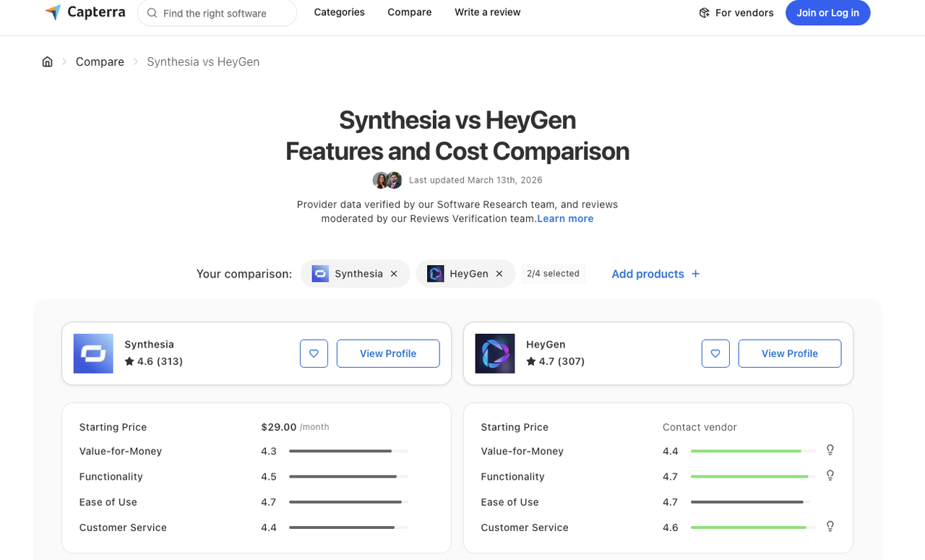Click Synthesia Functionality rating bar
Viewport: 925px width, 560px height.
point(349,476)
